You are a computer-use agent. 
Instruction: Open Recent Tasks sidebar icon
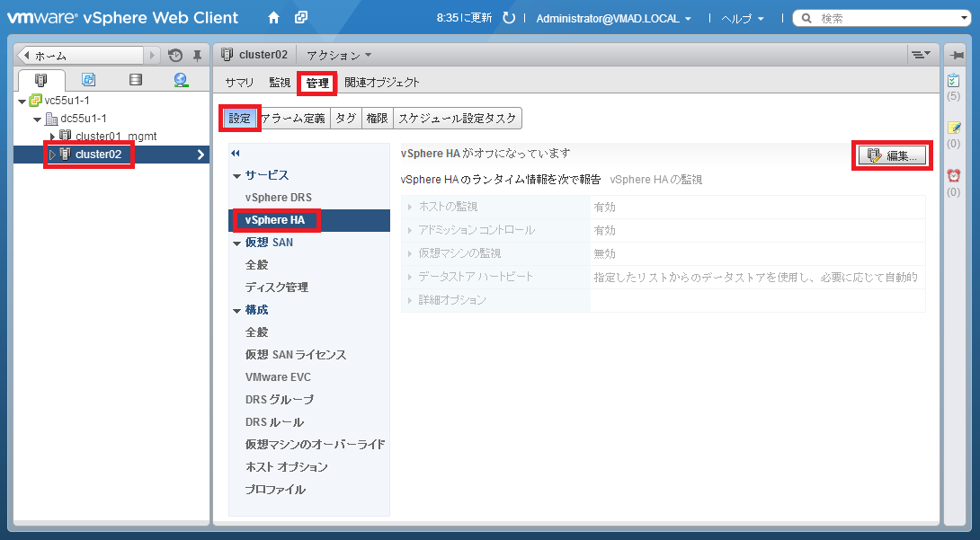pyautogui.click(x=954, y=81)
